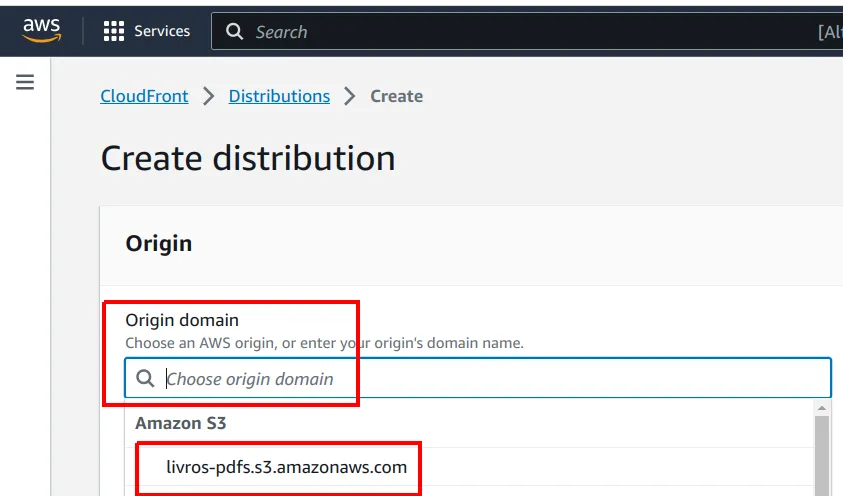
Task: Open the hamburger side navigation menu
Action: [25, 82]
